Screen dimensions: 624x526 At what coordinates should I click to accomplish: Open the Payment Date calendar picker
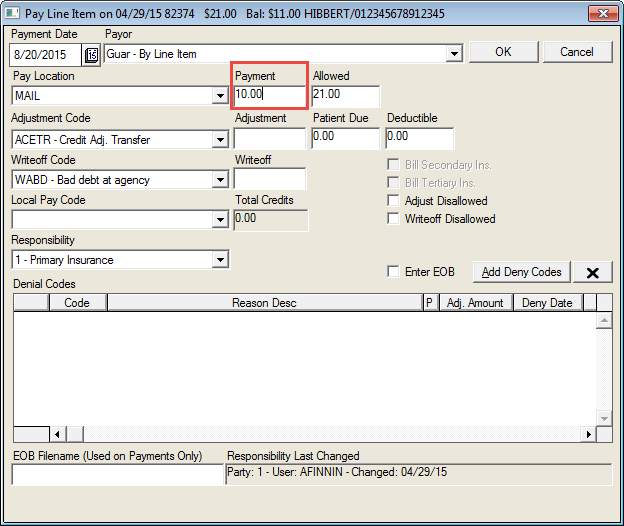coord(91,54)
